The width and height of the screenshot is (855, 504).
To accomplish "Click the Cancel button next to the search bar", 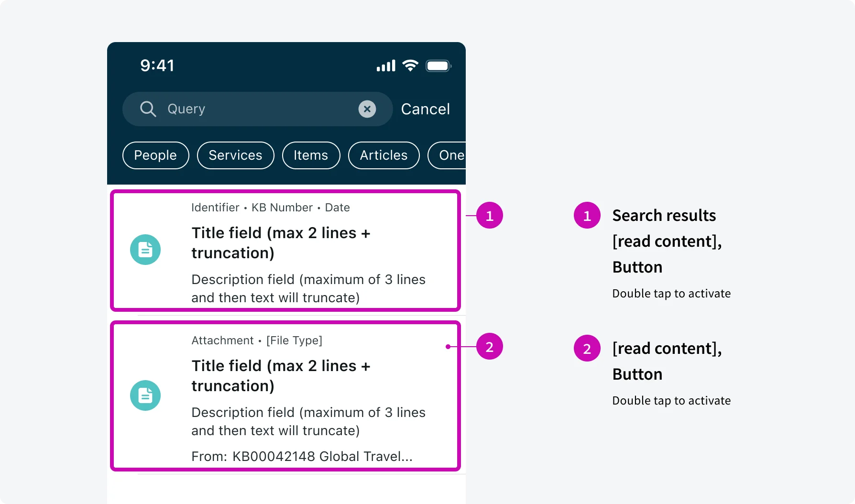I will pyautogui.click(x=426, y=109).
